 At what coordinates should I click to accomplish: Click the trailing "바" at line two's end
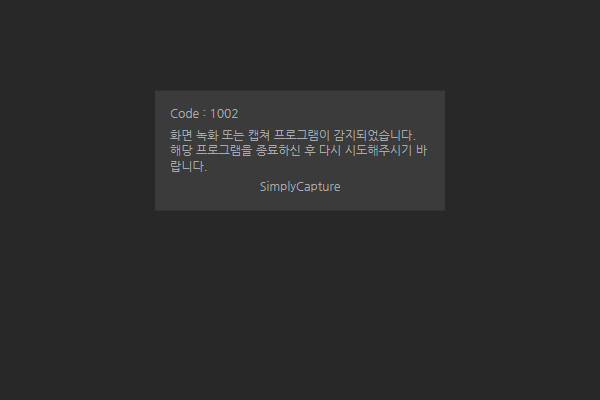click(x=421, y=150)
